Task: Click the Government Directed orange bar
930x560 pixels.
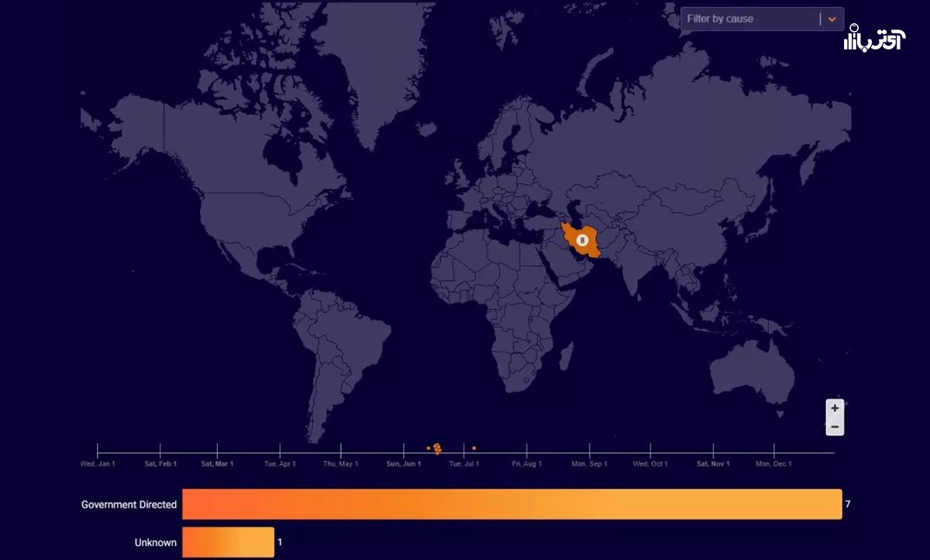Action: coord(511,504)
